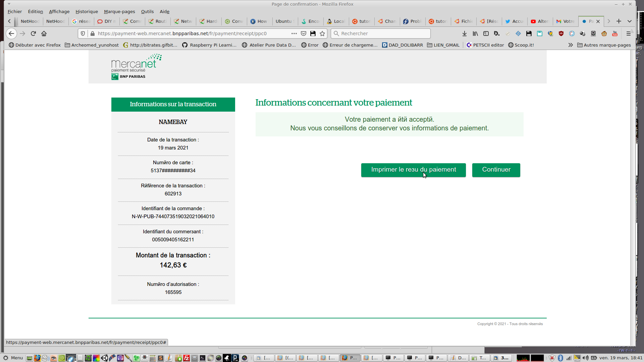644x362 pixels.
Task: Click the Greasemonkey monkey icon
Action: [604, 34]
